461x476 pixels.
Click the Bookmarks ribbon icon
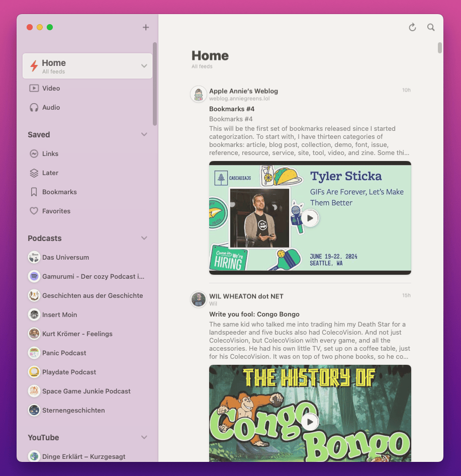34,192
